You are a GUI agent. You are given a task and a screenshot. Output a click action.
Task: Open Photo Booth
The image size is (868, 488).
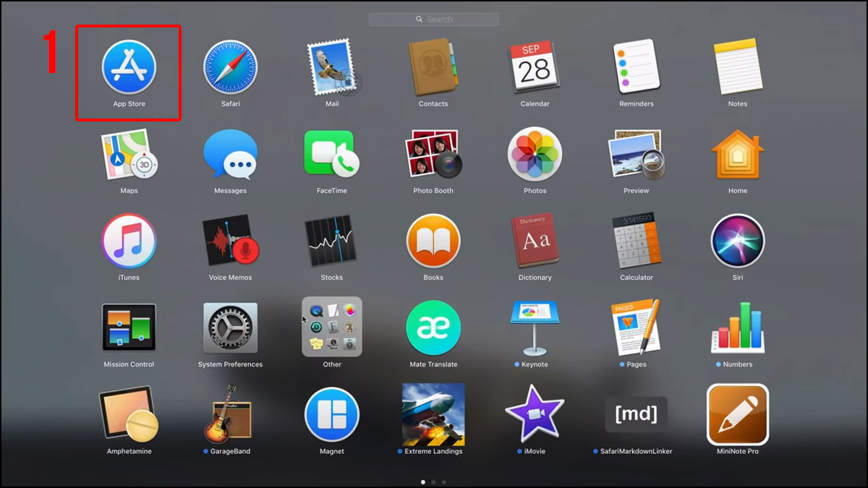[433, 154]
